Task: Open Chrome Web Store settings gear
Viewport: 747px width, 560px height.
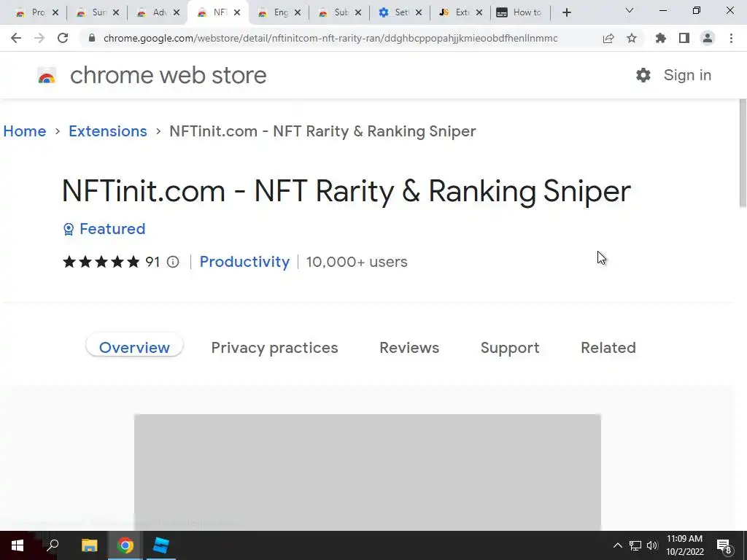Action: click(643, 75)
